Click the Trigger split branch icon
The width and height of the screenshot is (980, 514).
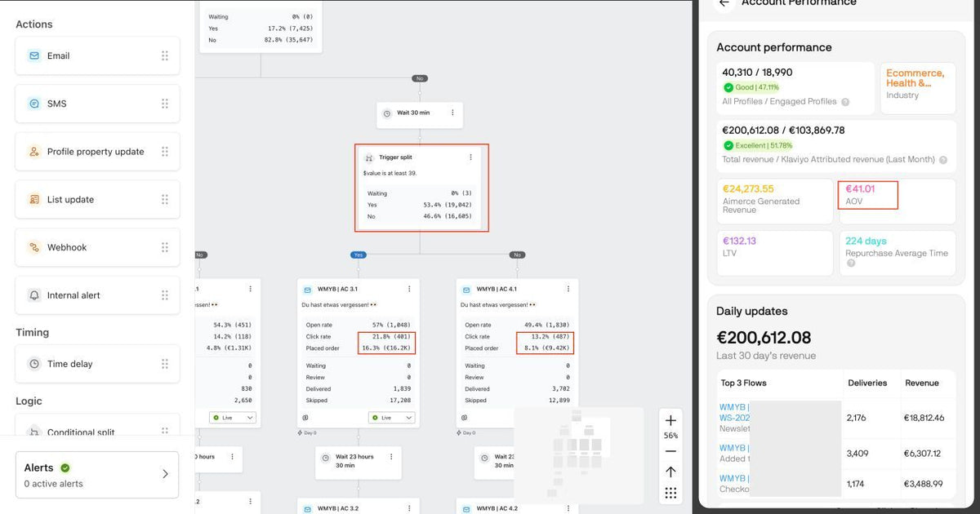point(369,157)
